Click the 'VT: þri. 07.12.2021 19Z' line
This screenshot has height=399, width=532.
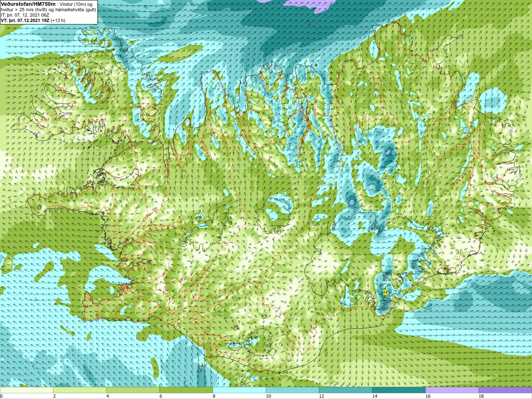coord(25,20)
